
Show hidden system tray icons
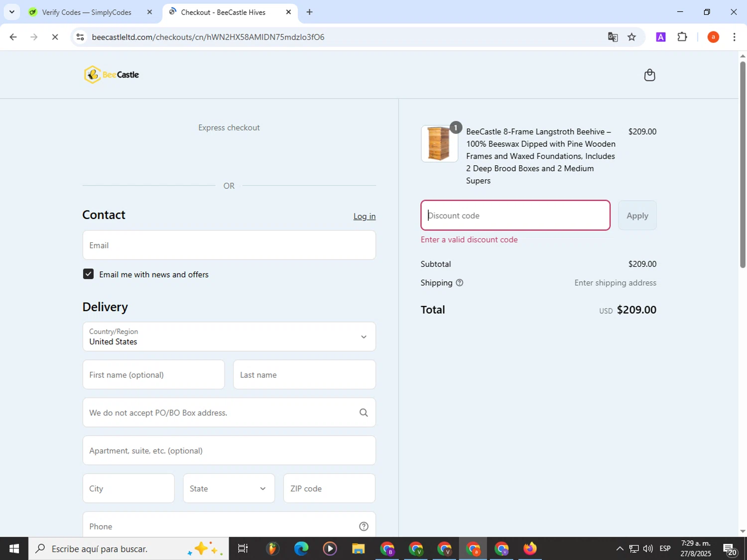click(x=620, y=549)
